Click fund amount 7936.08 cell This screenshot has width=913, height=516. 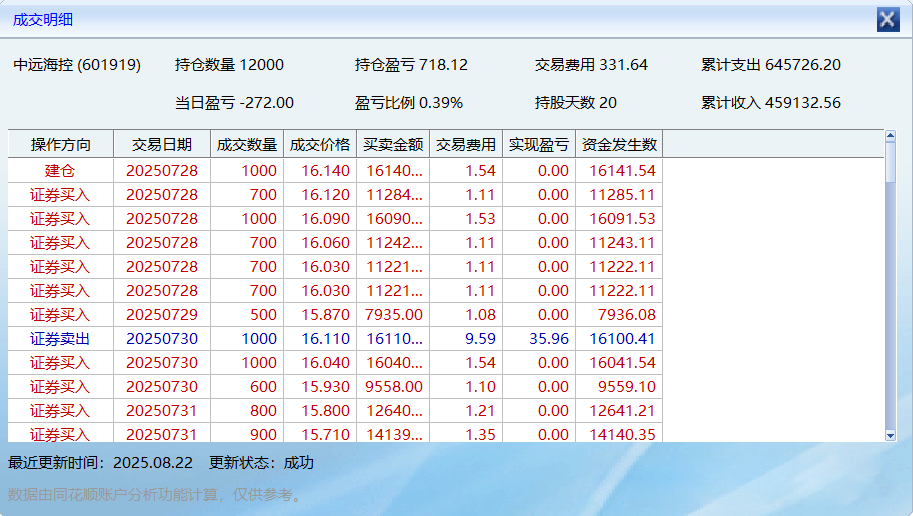point(620,314)
